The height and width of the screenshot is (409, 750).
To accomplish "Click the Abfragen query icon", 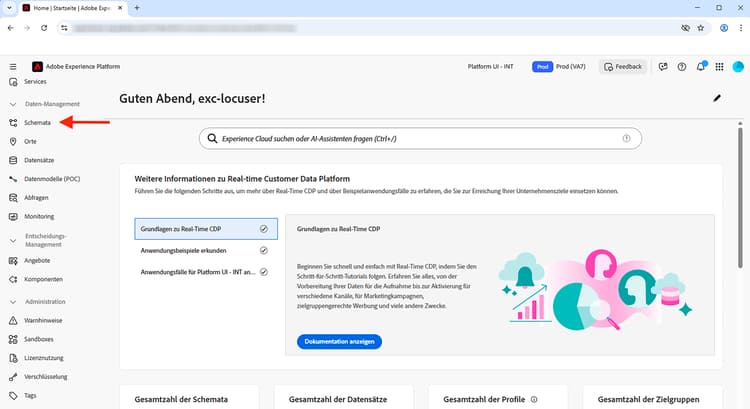I will [13, 198].
